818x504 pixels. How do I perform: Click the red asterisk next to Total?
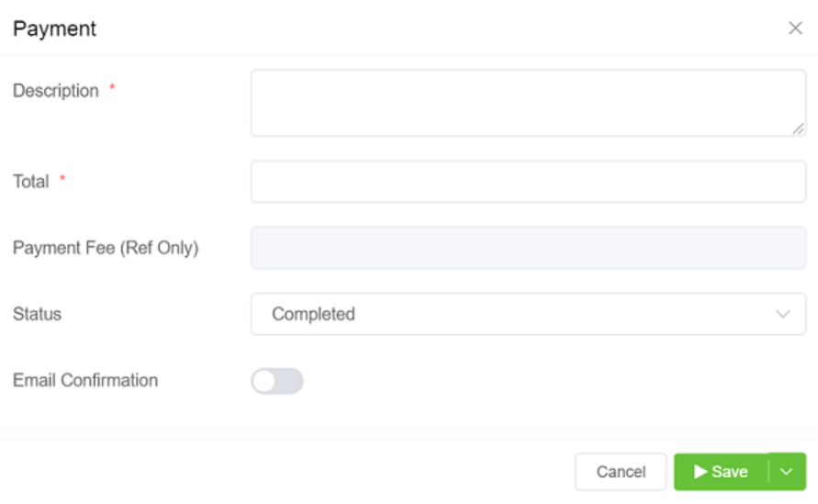tap(62, 180)
